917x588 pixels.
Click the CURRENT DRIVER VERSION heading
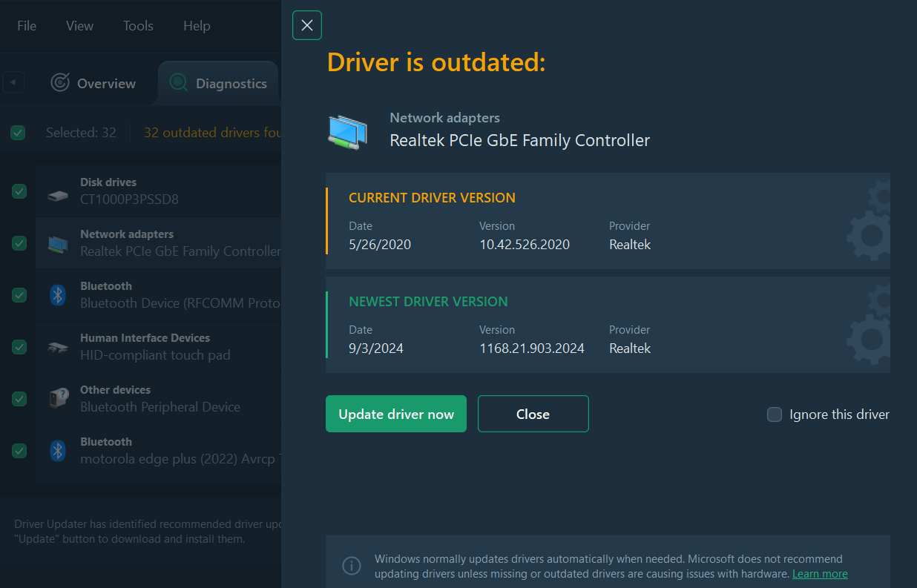pos(432,198)
